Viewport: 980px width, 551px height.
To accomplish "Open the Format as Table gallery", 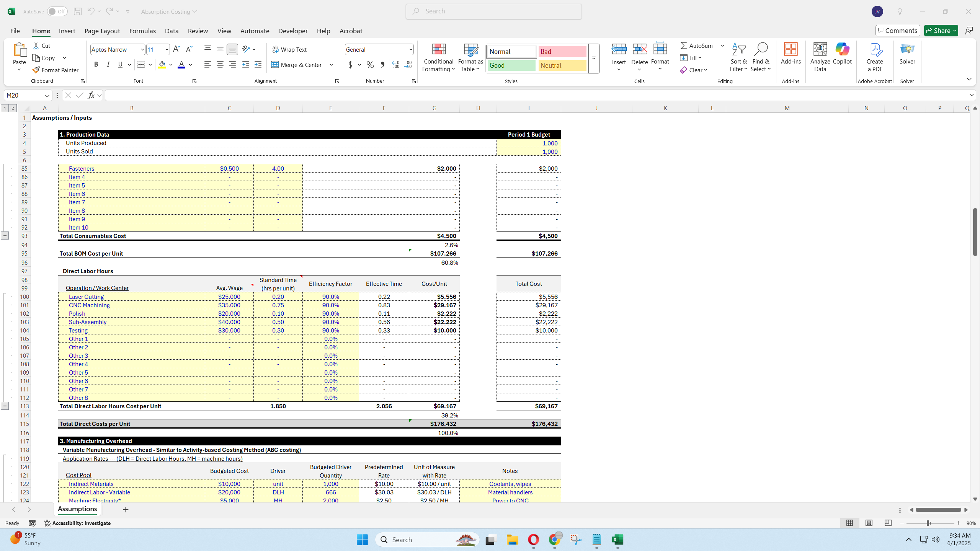I will 470,57.
